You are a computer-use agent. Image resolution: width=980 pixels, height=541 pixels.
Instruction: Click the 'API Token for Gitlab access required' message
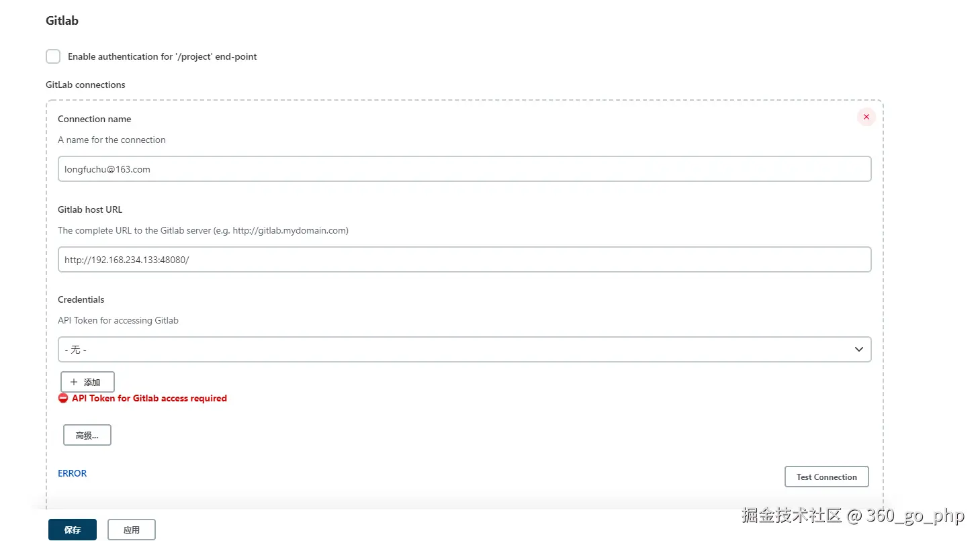coord(149,398)
